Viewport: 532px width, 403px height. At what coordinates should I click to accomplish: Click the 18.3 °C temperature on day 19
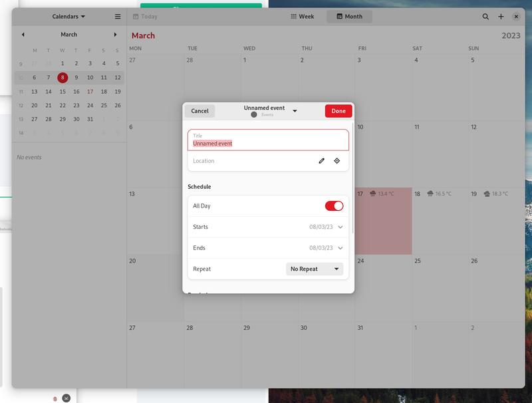pyautogui.click(x=500, y=194)
